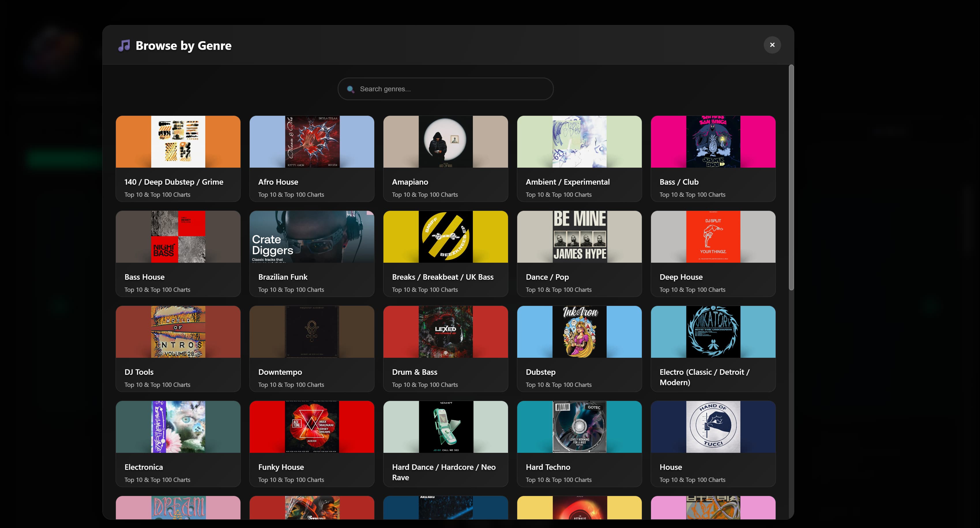
Task: Select the Afro House genre title
Action: tap(278, 182)
